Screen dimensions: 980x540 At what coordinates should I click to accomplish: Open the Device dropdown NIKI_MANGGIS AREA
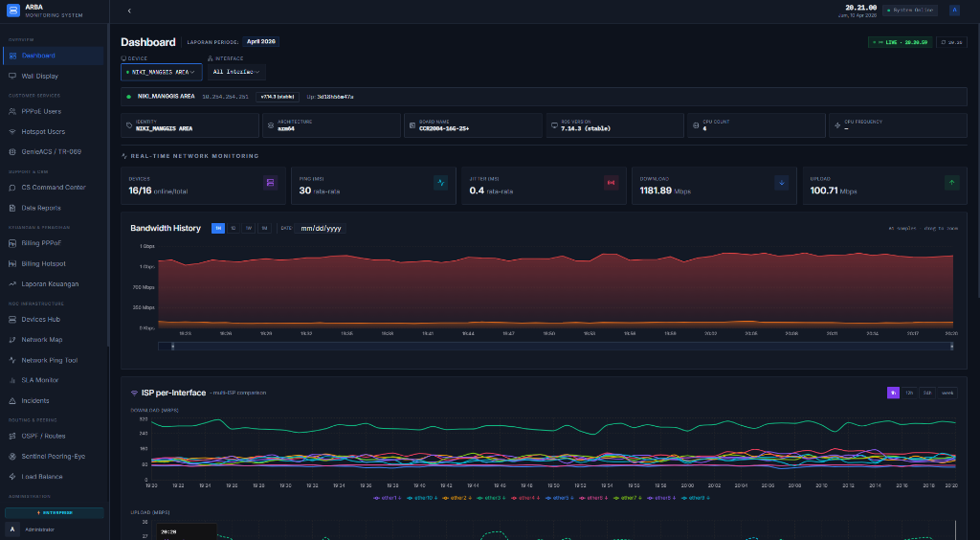(161, 72)
